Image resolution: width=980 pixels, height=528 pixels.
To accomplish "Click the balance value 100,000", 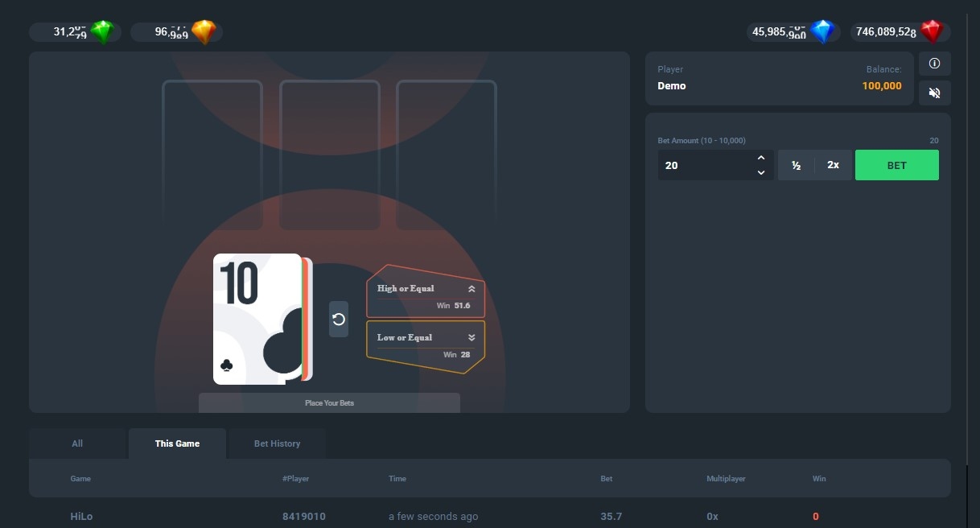I will (x=882, y=86).
